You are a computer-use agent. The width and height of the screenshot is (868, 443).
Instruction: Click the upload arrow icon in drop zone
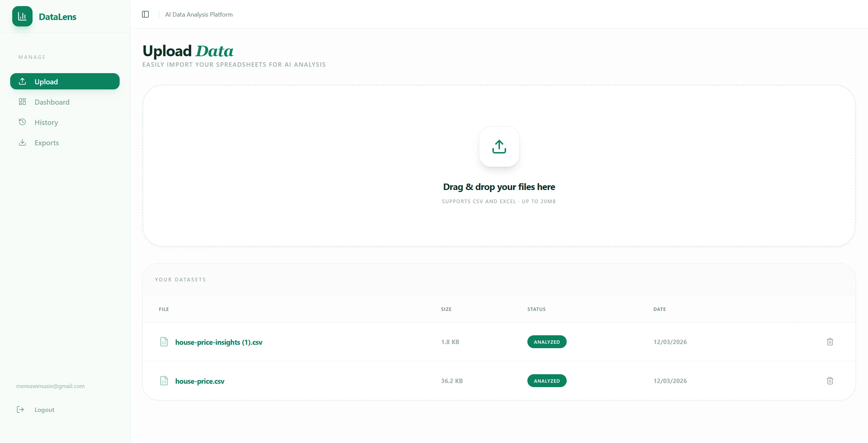coord(499,147)
